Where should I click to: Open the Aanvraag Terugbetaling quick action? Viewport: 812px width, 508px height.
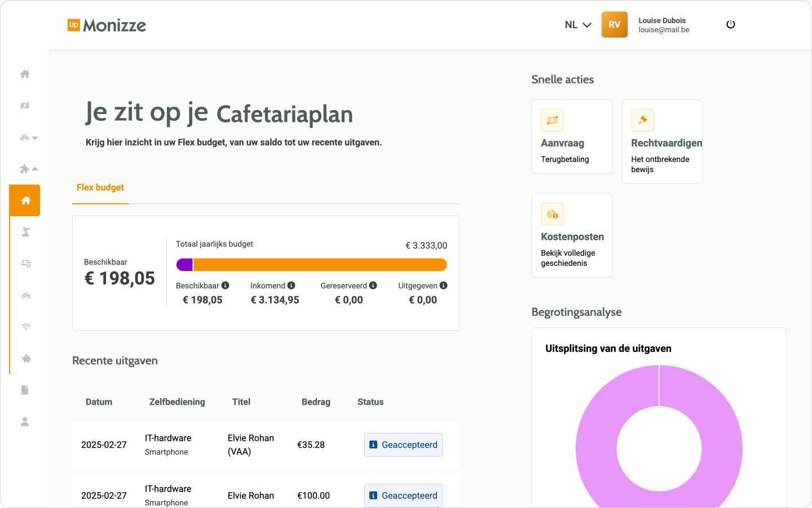pos(572,137)
